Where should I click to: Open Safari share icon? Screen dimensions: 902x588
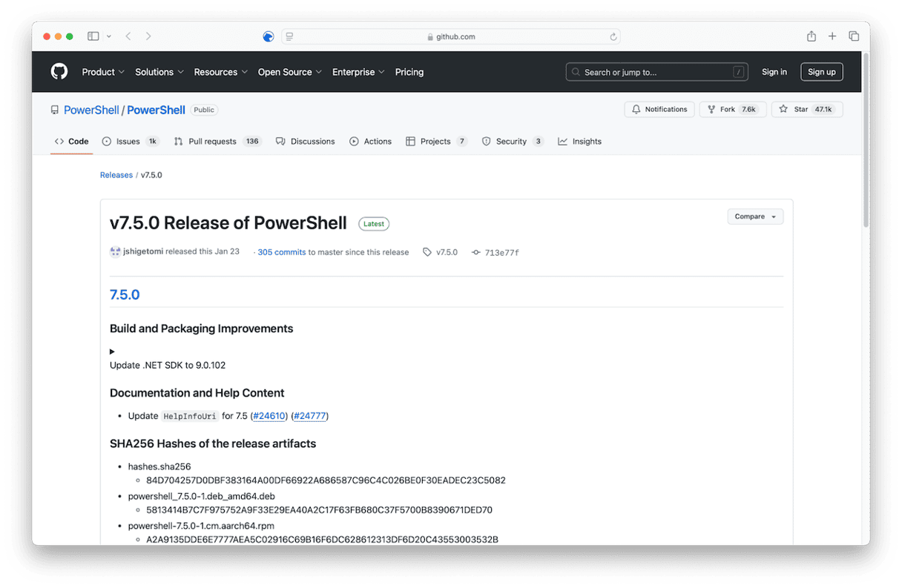click(x=812, y=36)
